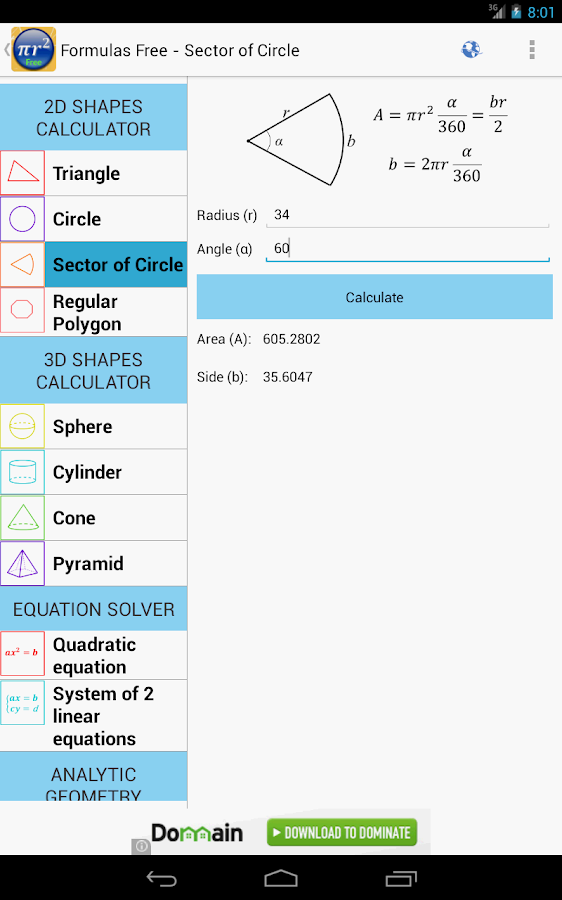Open the Quadratic equation formula icon
562x900 pixels.
[x=22, y=654]
